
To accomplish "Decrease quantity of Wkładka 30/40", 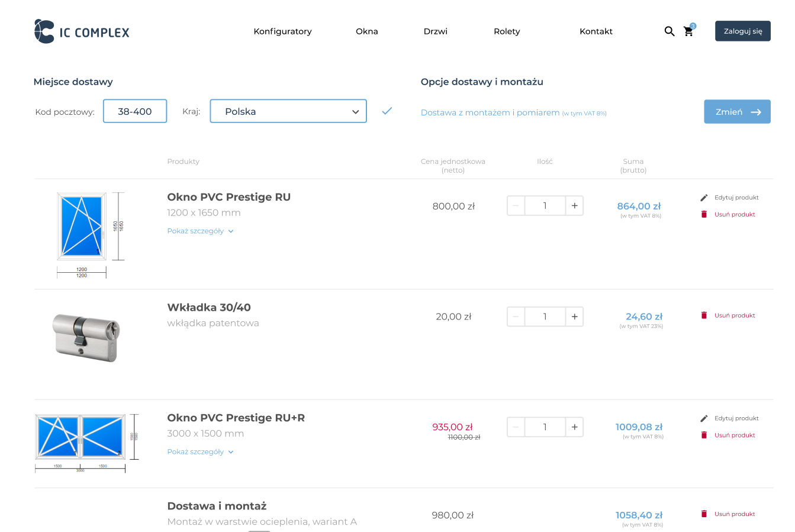I will pos(516,317).
